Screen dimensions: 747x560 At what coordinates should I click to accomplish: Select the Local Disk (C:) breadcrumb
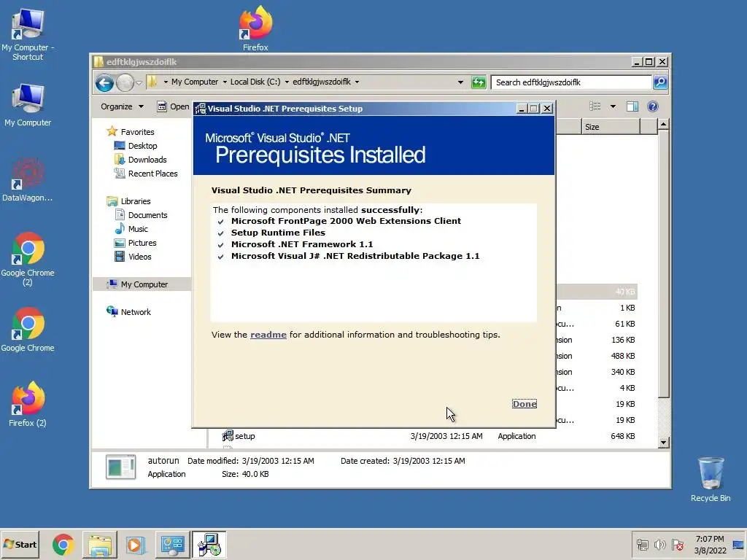pyautogui.click(x=255, y=82)
